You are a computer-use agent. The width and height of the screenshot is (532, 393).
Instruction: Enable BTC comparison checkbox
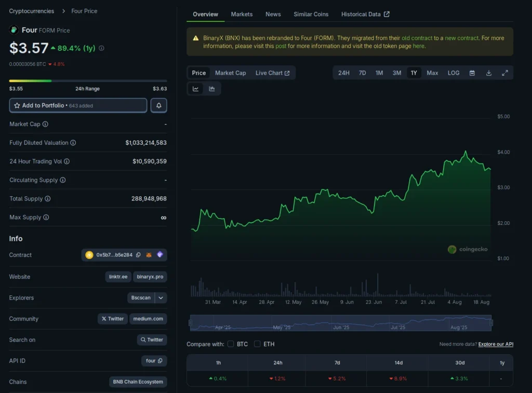coord(231,344)
